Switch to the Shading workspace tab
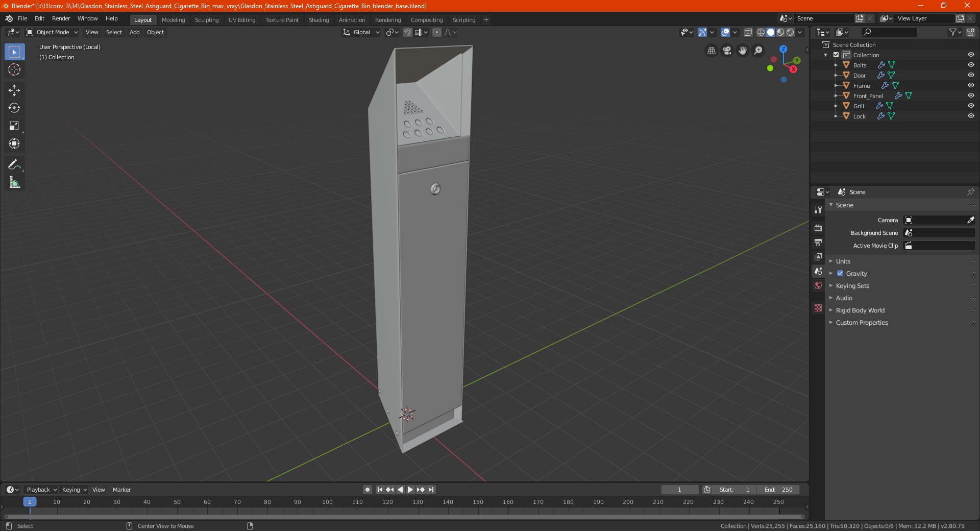This screenshot has height=531, width=980. tap(318, 20)
